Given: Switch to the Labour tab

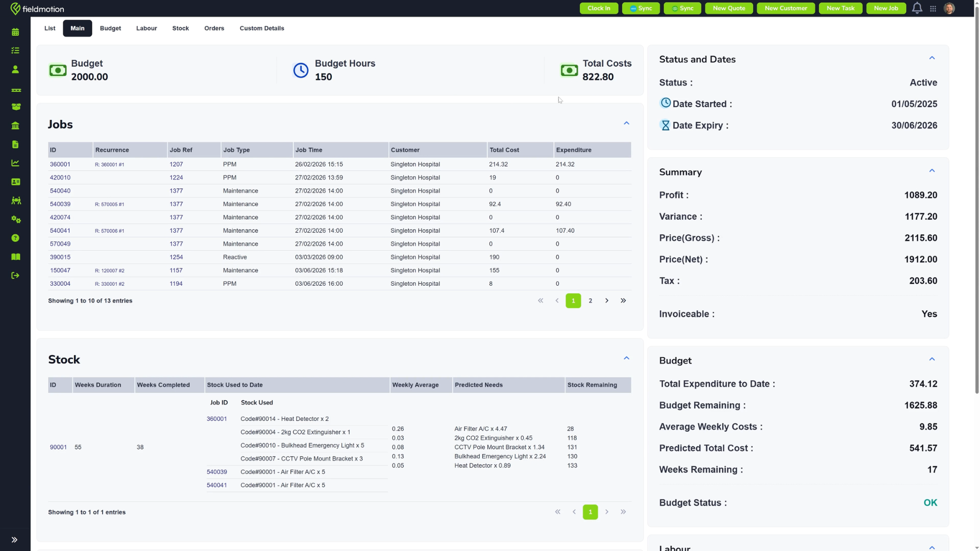Looking at the screenshot, I should point(146,29).
